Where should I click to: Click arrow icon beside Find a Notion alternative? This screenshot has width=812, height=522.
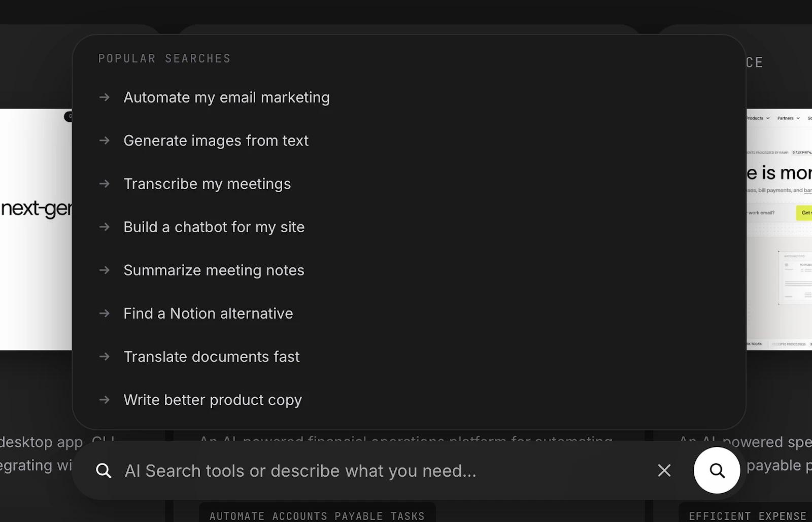tap(105, 314)
